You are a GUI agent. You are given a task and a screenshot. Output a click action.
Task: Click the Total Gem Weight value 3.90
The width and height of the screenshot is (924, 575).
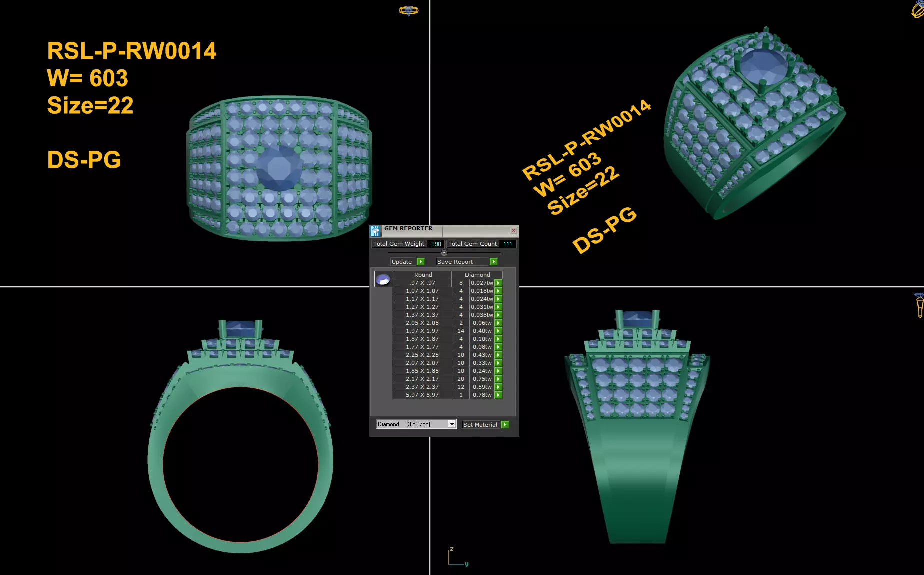pos(436,244)
